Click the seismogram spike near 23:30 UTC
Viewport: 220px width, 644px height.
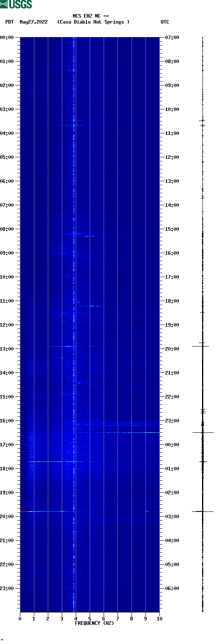203,432
